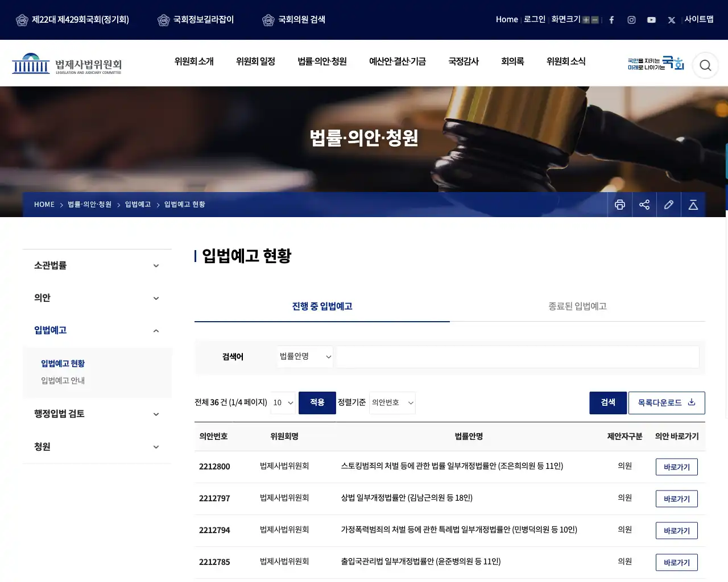Click the 국민을 지키는 국회 slogan logo
This screenshot has width=728, height=582.
click(x=656, y=63)
